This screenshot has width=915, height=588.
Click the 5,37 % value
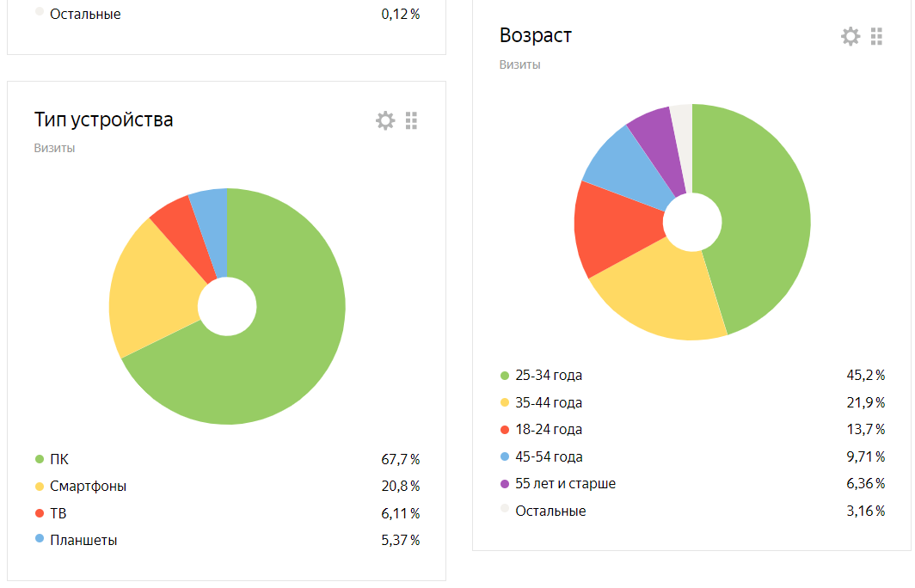[x=401, y=540]
